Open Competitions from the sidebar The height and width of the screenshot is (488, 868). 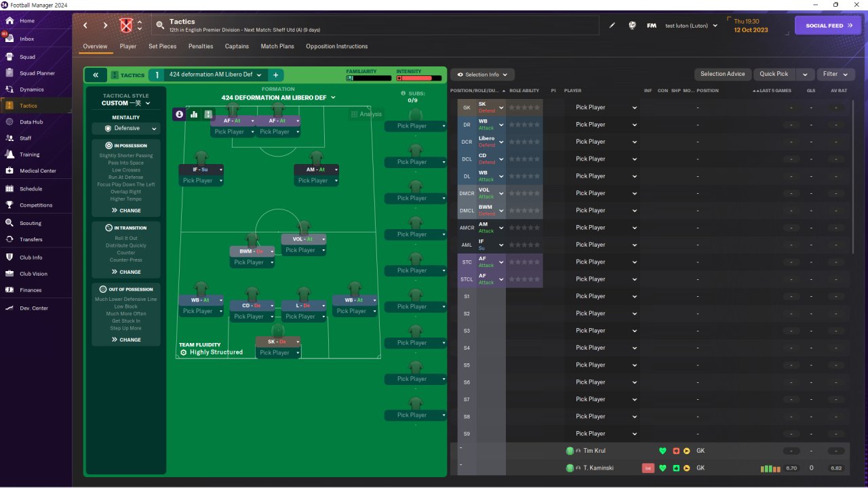point(36,205)
